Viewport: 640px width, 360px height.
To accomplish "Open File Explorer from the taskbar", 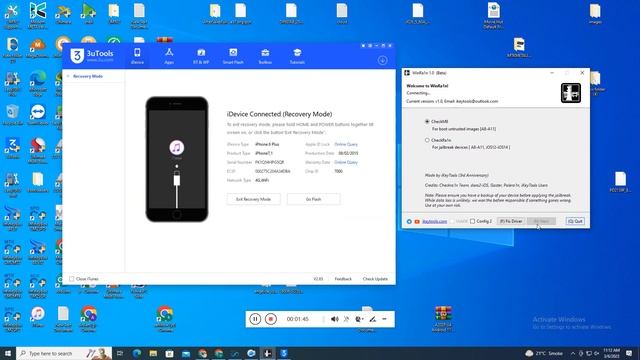I will coord(153,353).
